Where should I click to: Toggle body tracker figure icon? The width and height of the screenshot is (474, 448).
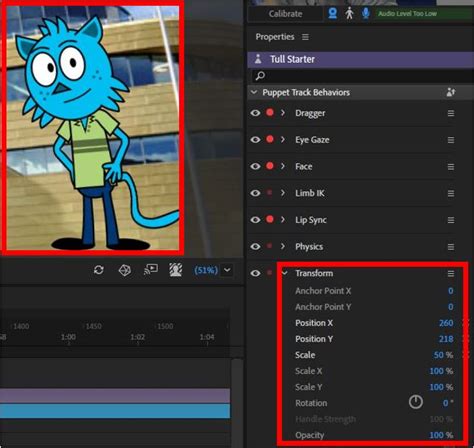pyautogui.click(x=349, y=13)
